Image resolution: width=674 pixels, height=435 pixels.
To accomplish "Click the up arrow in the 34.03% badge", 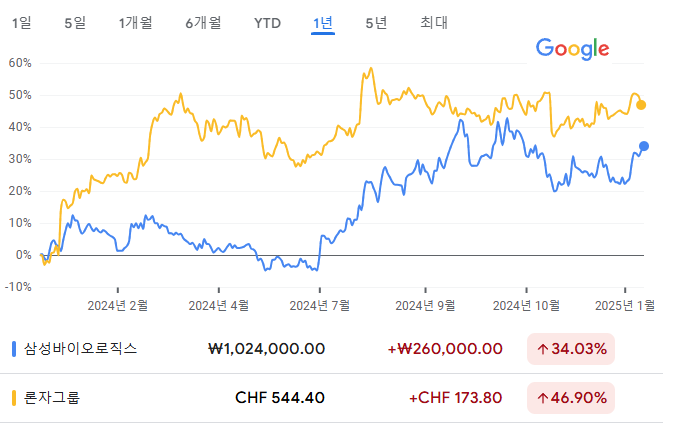I will [x=542, y=349].
